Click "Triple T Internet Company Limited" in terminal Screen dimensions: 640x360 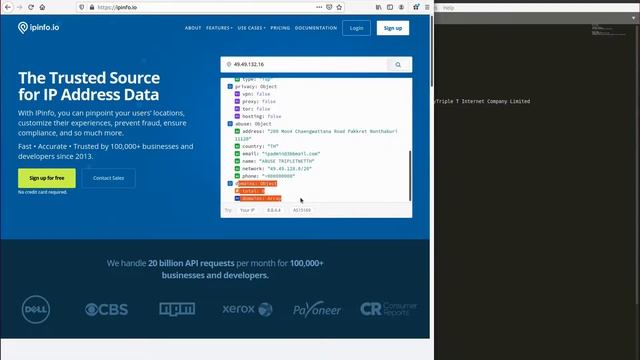point(483,101)
